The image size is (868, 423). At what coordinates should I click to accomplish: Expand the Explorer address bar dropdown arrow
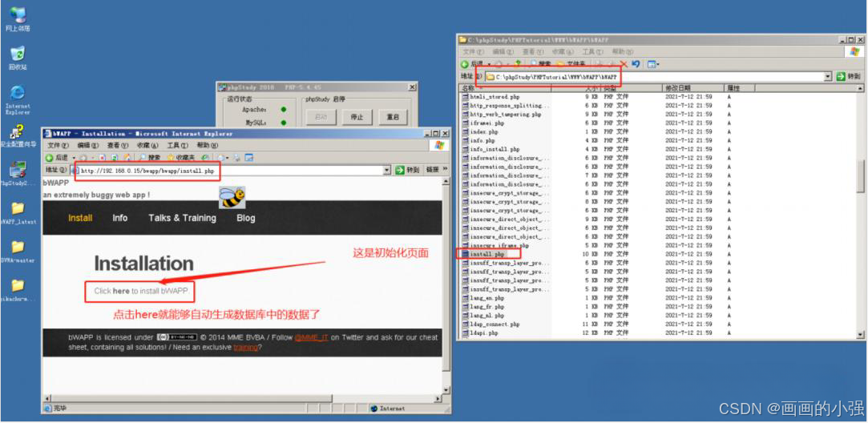pyautogui.click(x=828, y=76)
